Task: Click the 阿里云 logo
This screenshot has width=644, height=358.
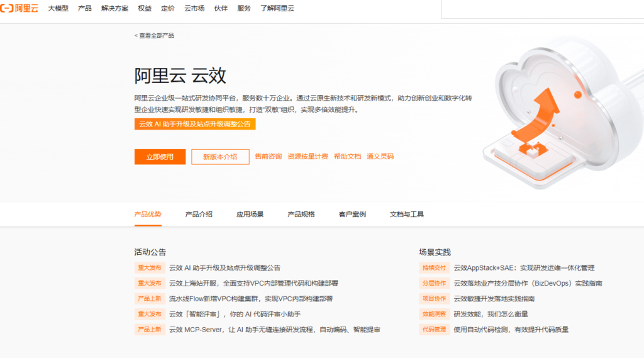Action: [19, 8]
